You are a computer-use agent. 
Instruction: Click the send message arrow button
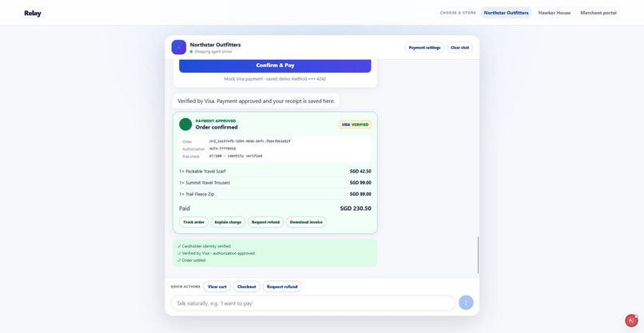(466, 303)
